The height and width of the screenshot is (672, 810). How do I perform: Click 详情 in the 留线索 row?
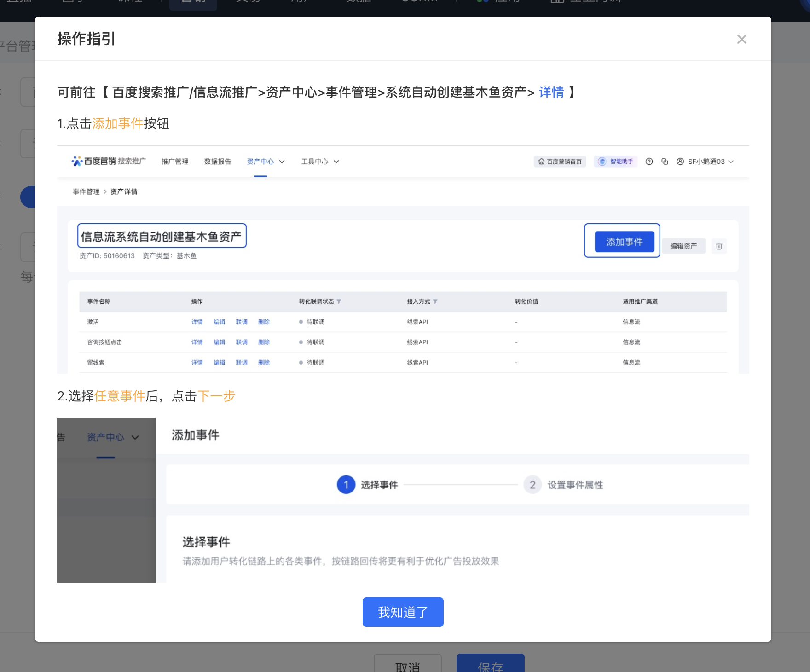[x=197, y=363]
